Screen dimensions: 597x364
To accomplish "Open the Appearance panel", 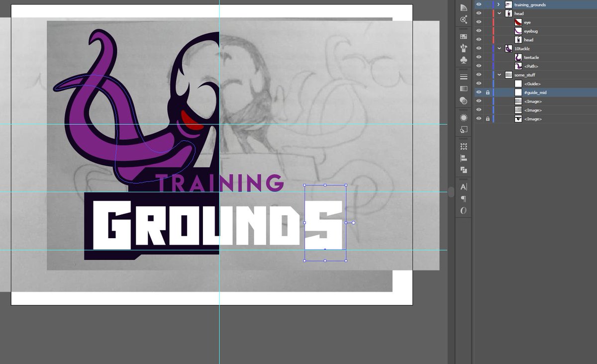I will click(x=464, y=118).
